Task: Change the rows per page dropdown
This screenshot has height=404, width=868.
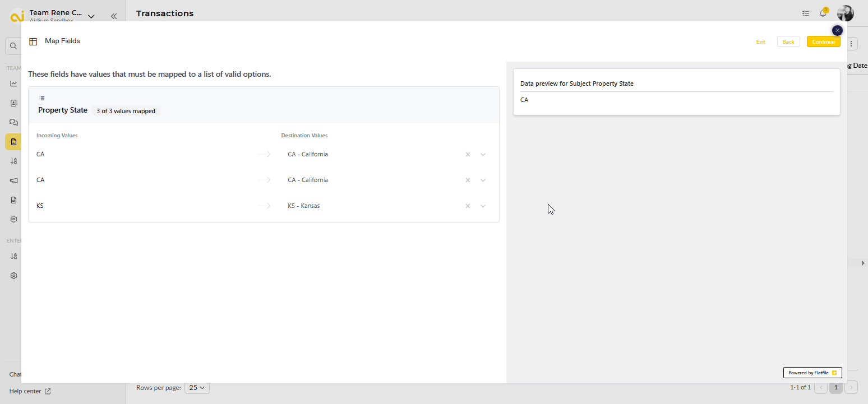Action: 197,387
